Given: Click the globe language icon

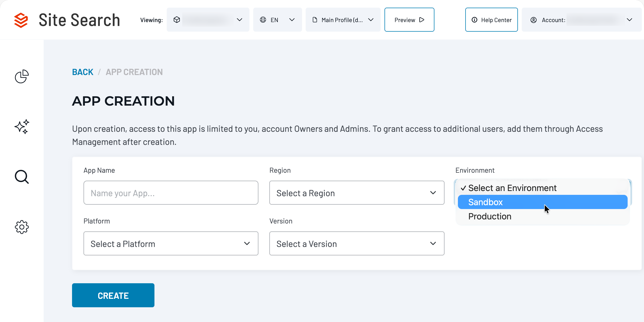Looking at the screenshot, I should 263,20.
